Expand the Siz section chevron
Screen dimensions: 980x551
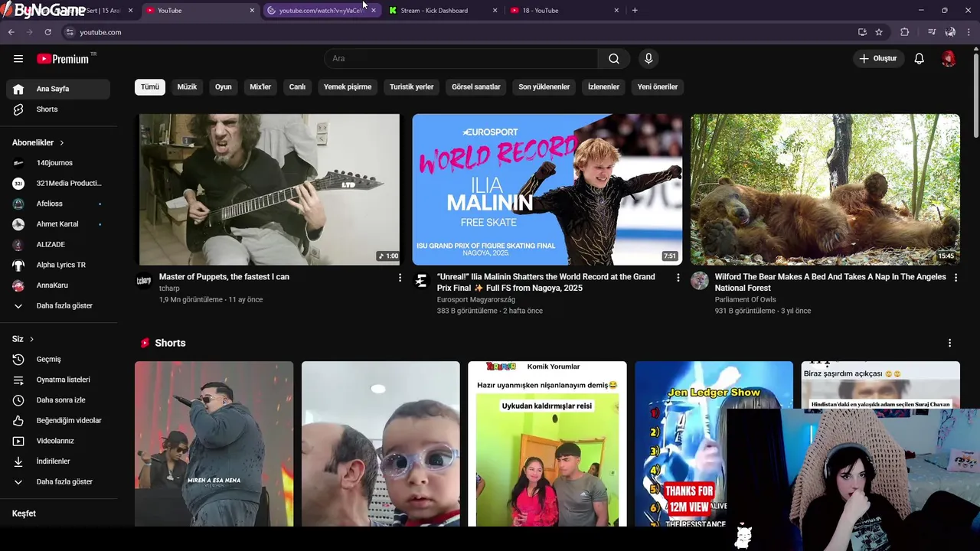[x=31, y=339]
